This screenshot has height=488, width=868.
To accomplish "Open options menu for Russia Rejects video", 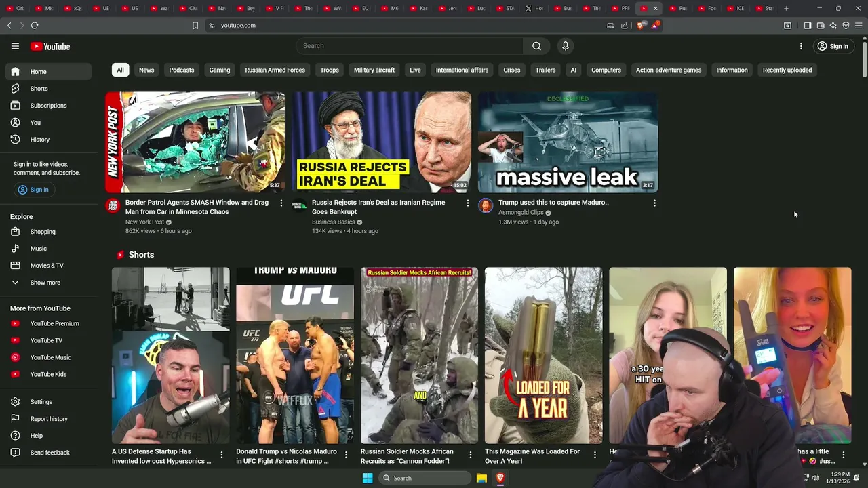I will pyautogui.click(x=467, y=203).
